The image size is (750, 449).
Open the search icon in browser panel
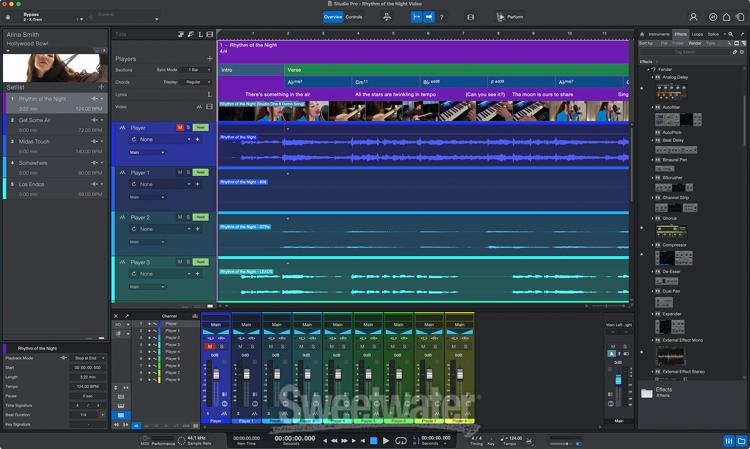731,34
